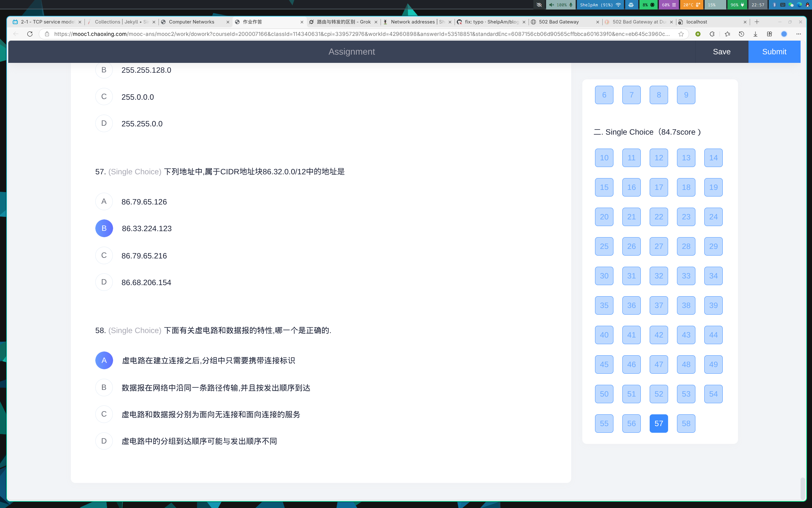Open the favorites list icon
The height and width of the screenshot is (508, 812).
(x=727, y=34)
